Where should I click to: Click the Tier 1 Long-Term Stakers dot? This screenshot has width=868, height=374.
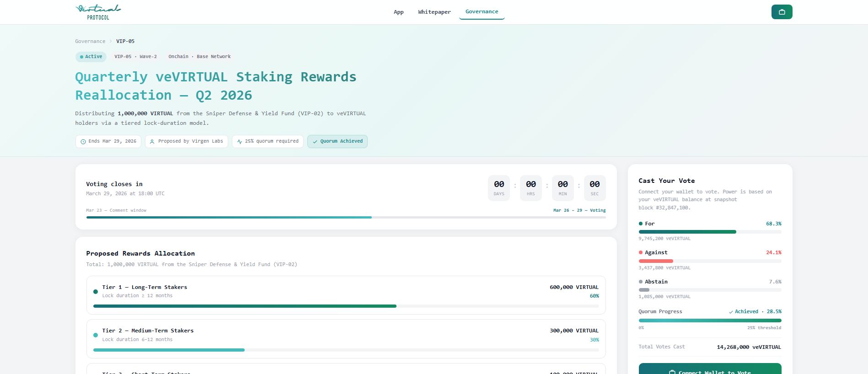[96, 292]
